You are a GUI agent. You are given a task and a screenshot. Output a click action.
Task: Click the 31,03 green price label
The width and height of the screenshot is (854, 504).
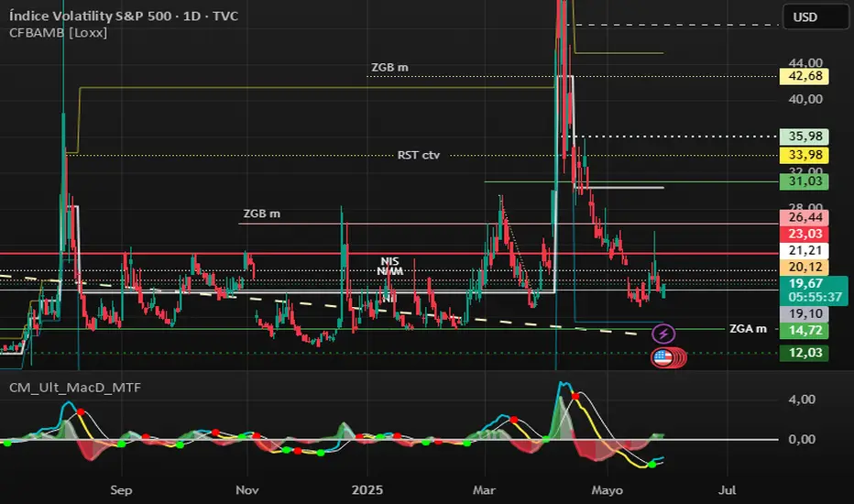805,181
